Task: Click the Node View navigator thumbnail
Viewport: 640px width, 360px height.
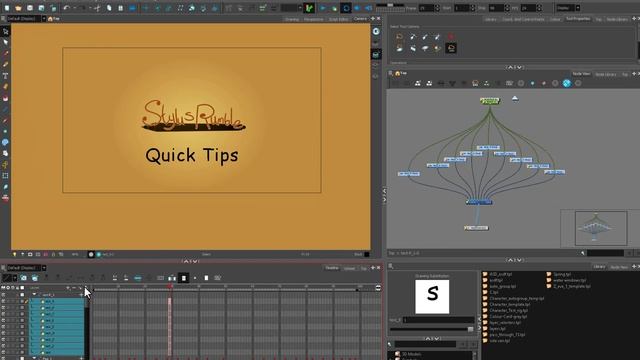Action: point(601,228)
